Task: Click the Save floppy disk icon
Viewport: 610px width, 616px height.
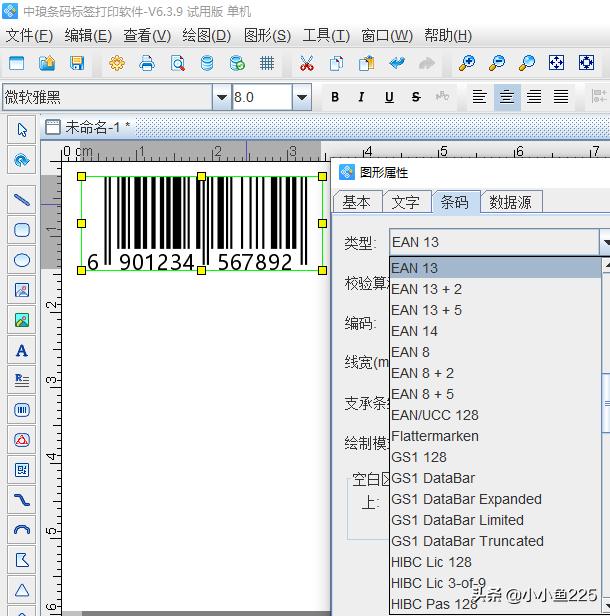Action: (x=77, y=63)
